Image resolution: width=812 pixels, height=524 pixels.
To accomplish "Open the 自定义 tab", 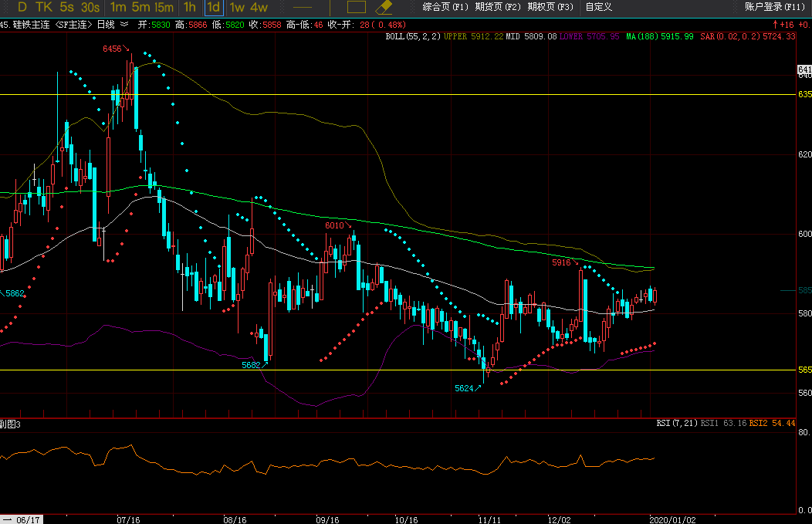I will click(x=599, y=7).
